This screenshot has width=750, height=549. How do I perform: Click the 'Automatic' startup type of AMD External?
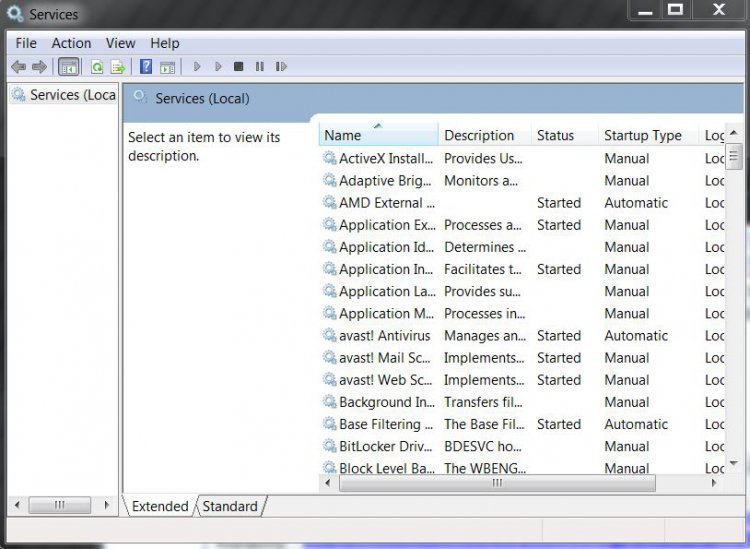[636, 202]
